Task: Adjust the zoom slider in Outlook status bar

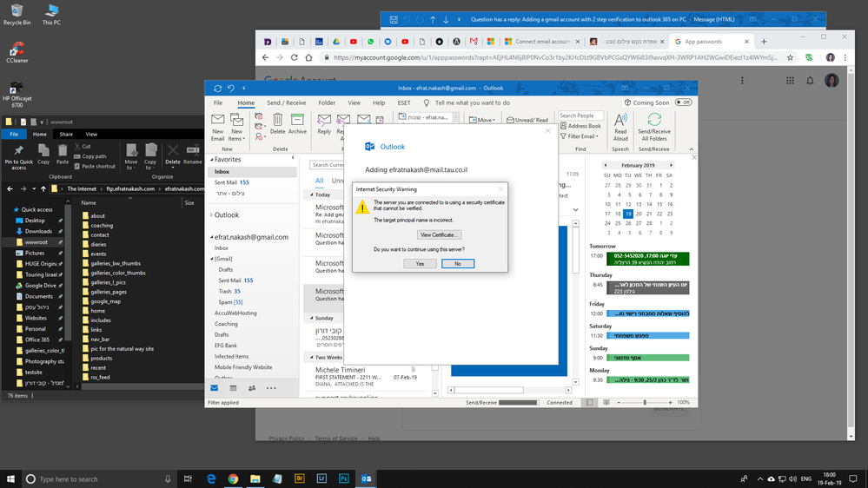Action: [x=644, y=403]
